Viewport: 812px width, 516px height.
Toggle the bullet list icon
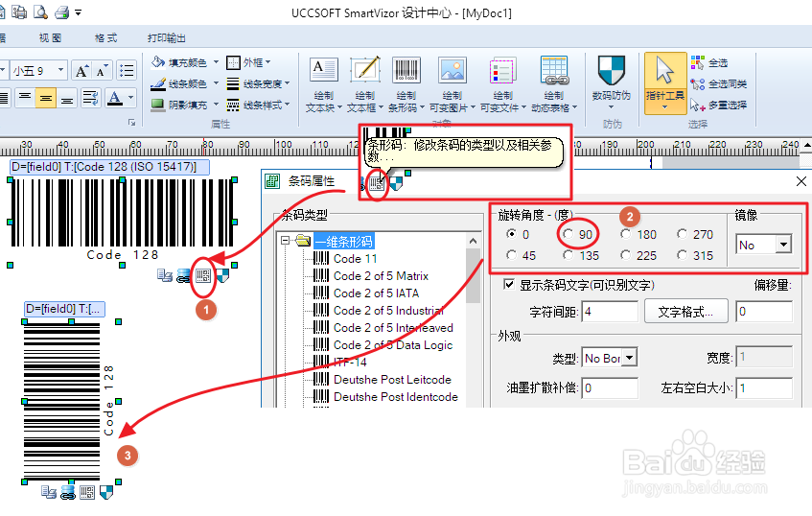click(x=127, y=70)
